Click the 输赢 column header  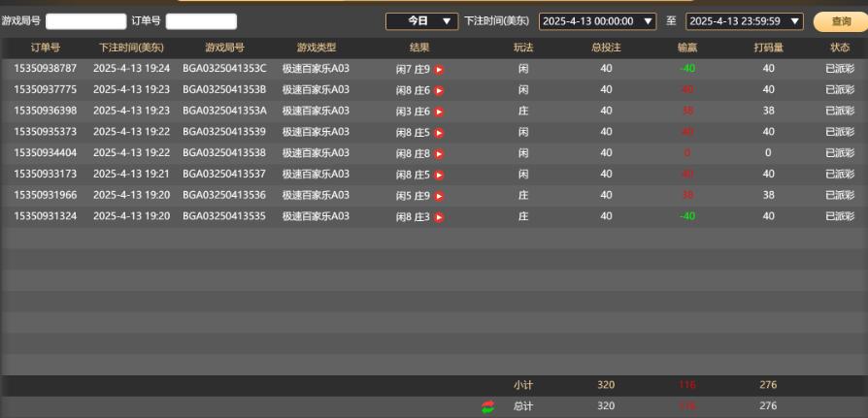tap(686, 48)
